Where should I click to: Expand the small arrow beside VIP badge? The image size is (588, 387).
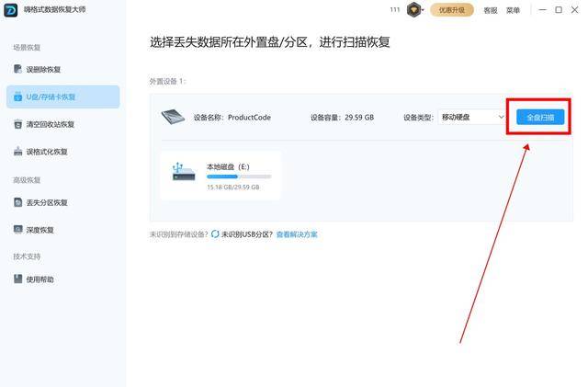point(423,10)
